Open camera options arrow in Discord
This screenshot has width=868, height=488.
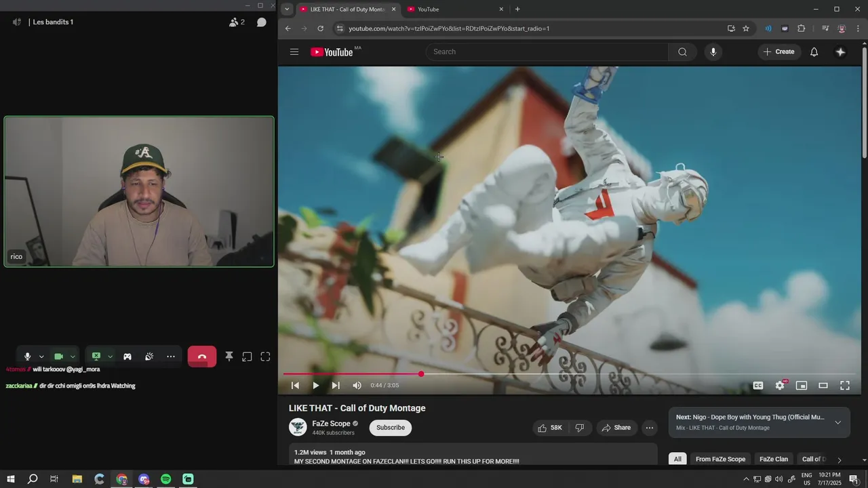(73, 357)
